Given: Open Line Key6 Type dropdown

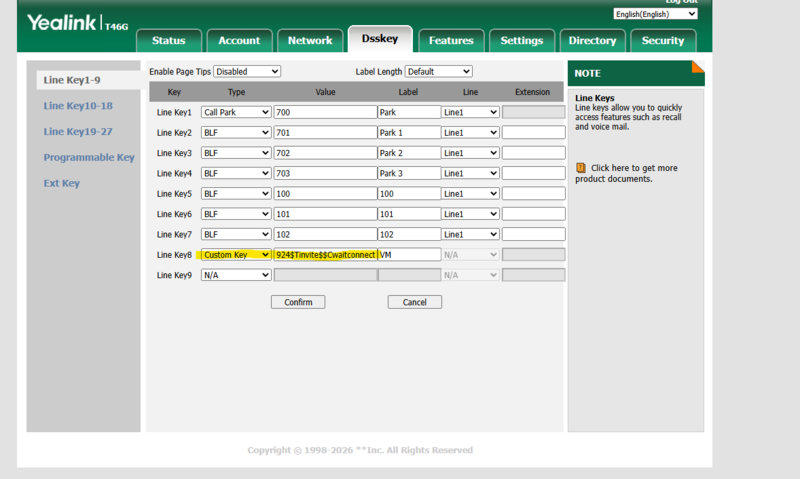Looking at the screenshot, I should click(x=236, y=214).
